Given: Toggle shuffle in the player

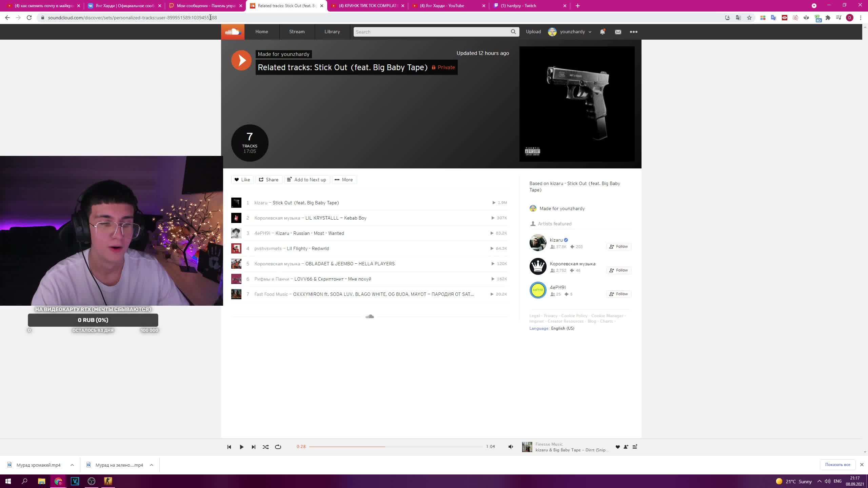Looking at the screenshot, I should [x=266, y=447].
